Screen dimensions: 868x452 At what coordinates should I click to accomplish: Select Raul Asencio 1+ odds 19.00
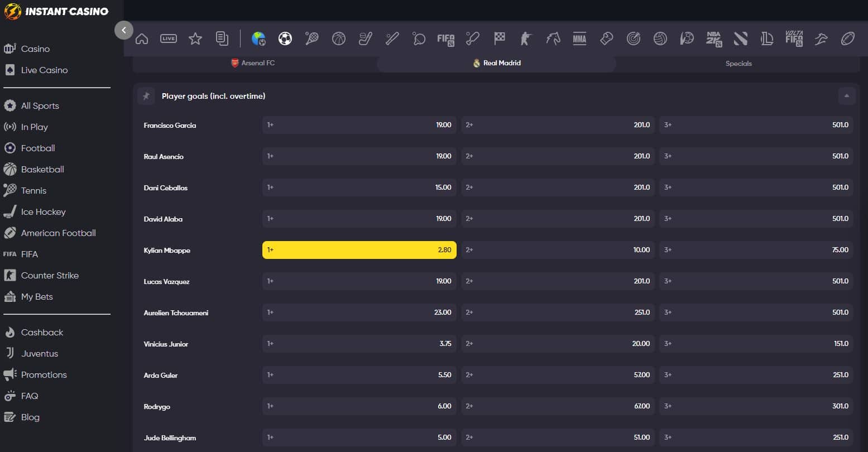(359, 156)
